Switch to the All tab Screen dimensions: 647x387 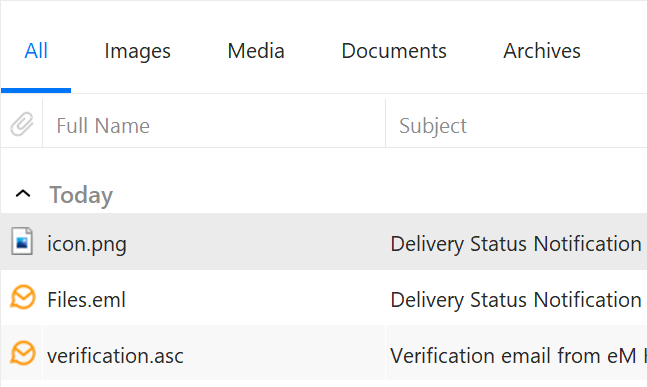[36, 51]
